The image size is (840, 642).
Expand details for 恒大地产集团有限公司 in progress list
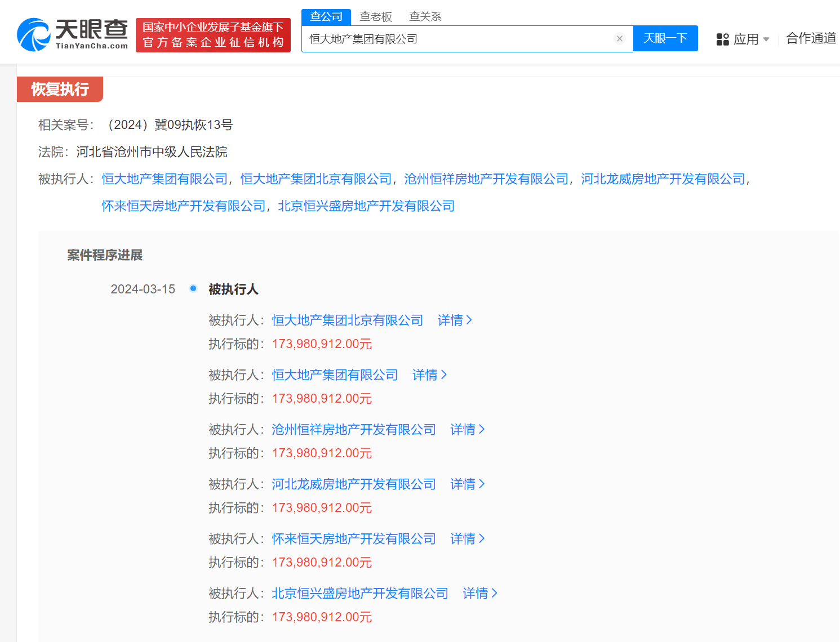(x=429, y=374)
